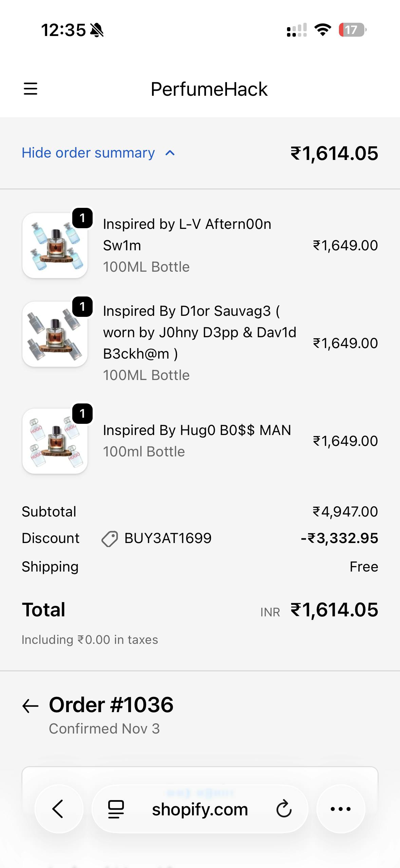Tap the battery indicator in status bar
The height and width of the screenshot is (868, 400).
point(352,30)
